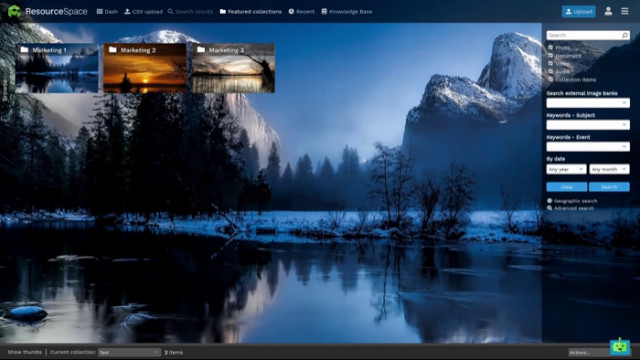Click the Advanced search icon
This screenshot has width=640, height=360.
[549, 208]
